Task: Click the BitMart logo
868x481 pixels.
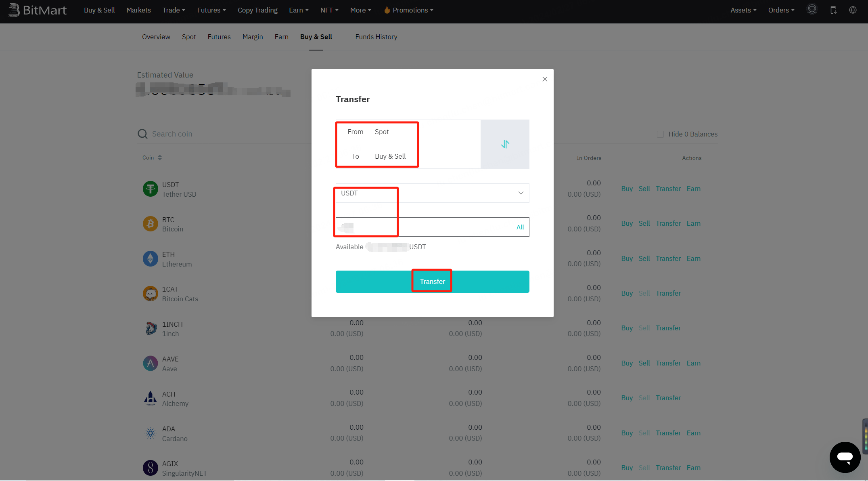Action: pos(38,10)
